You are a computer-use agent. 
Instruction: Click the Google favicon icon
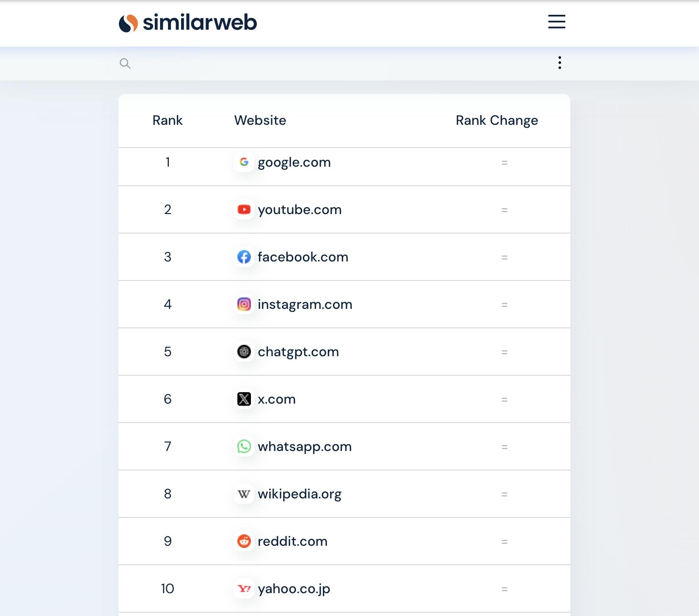[x=244, y=162]
